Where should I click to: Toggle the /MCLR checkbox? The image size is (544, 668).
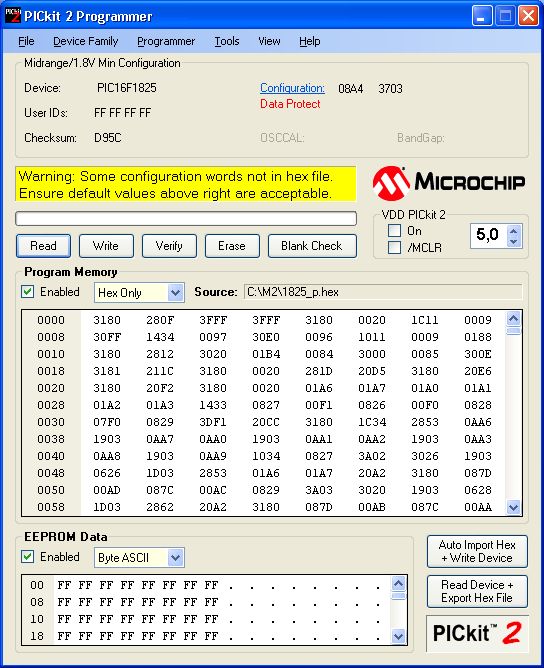point(394,248)
